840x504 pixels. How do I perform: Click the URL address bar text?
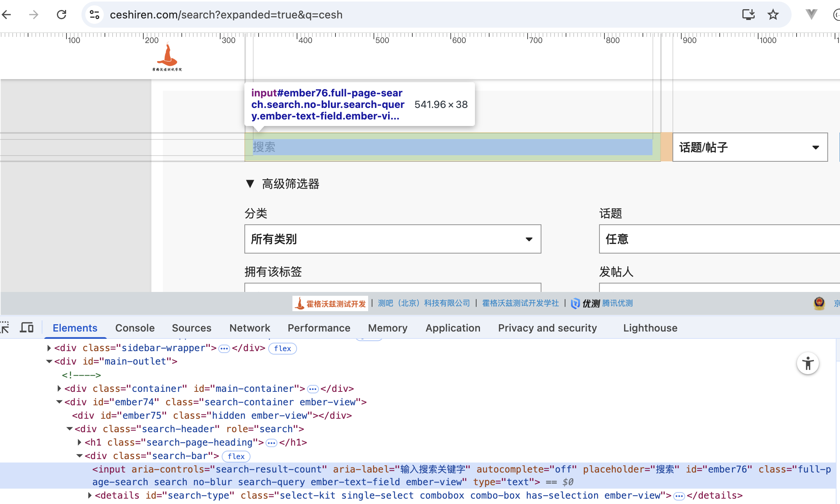[x=226, y=15]
